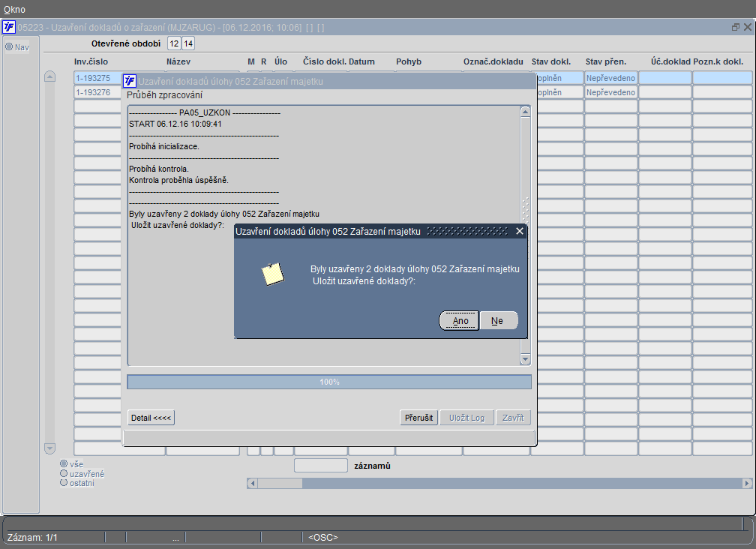Click the record list scroll up arrow
The width and height of the screenshot is (756, 549).
point(49,76)
